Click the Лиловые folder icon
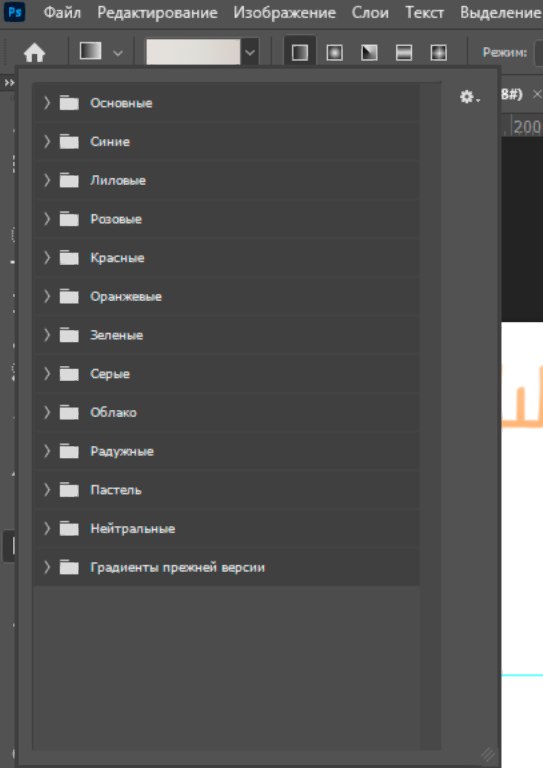The image size is (543, 768). coord(69,180)
